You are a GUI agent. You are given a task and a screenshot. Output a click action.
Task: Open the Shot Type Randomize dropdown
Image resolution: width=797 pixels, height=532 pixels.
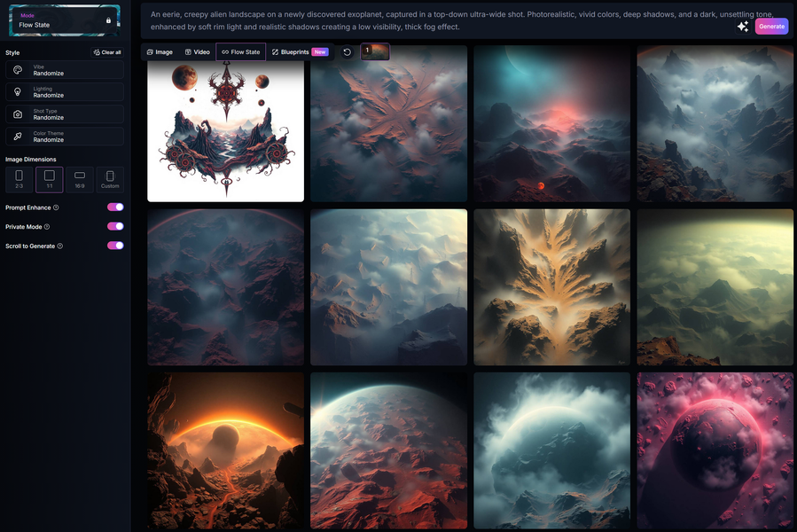pos(65,114)
